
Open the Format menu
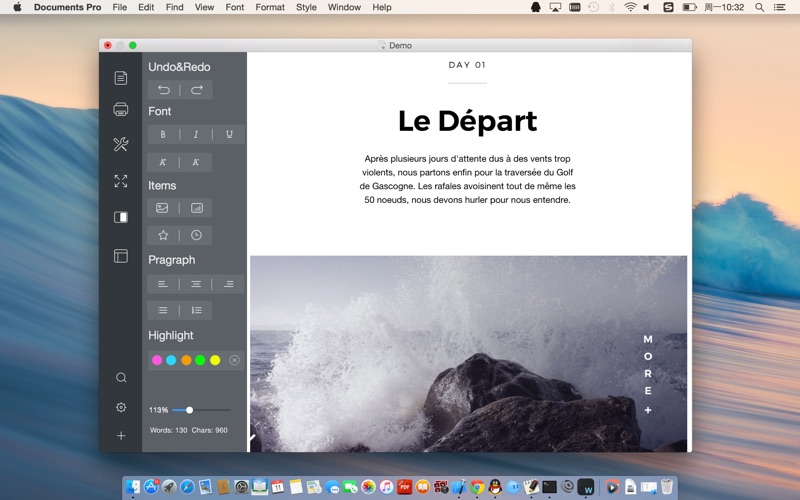270,7
